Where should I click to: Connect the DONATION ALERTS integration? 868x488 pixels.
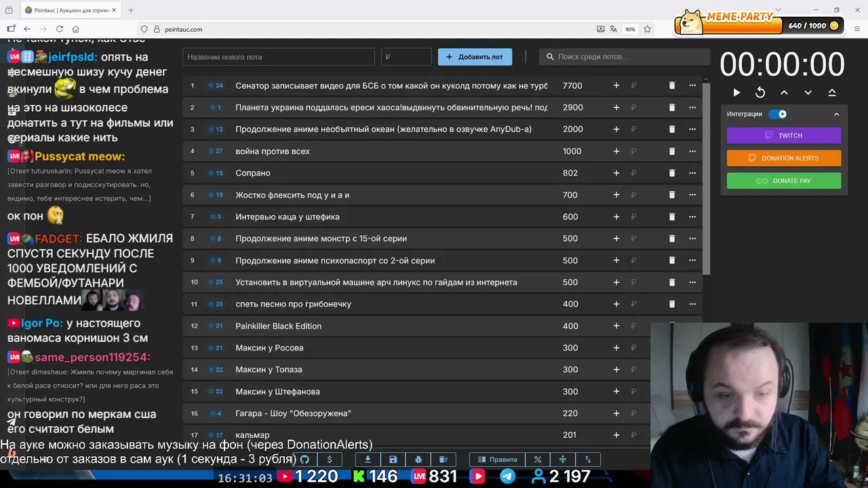click(x=784, y=158)
